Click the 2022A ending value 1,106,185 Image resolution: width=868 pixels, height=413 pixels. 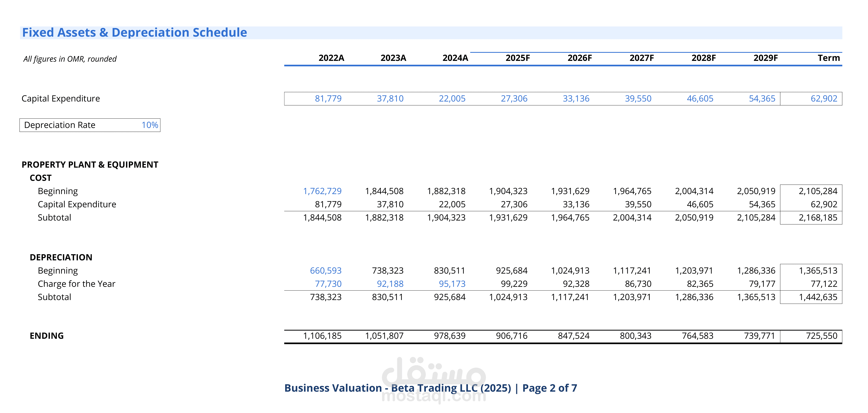[322, 336]
